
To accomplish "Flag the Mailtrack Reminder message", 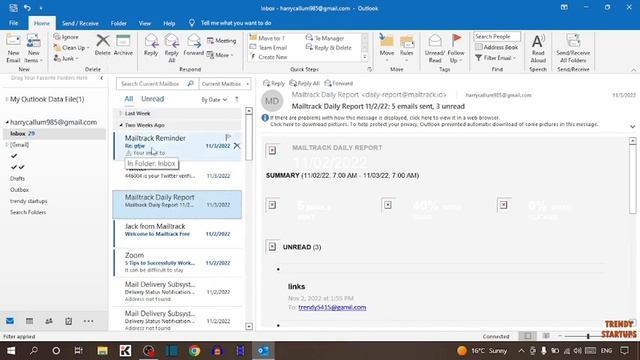I will [228, 138].
